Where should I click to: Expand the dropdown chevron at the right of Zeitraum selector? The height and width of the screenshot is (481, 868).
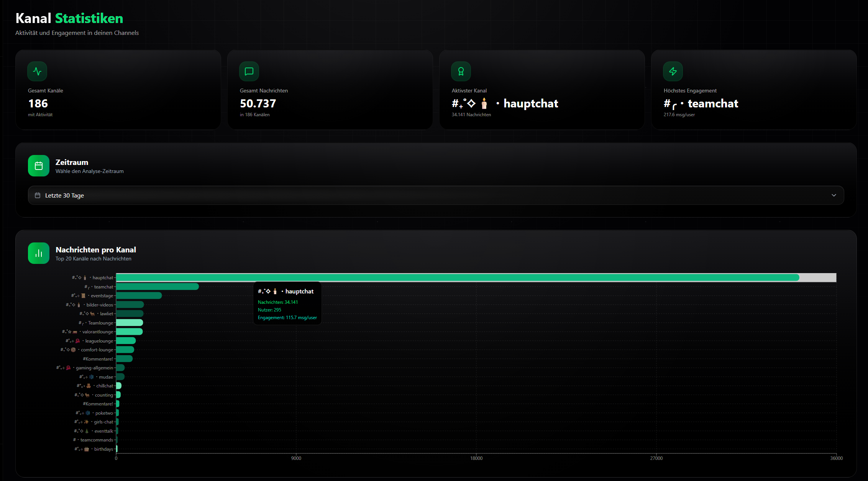[834, 196]
